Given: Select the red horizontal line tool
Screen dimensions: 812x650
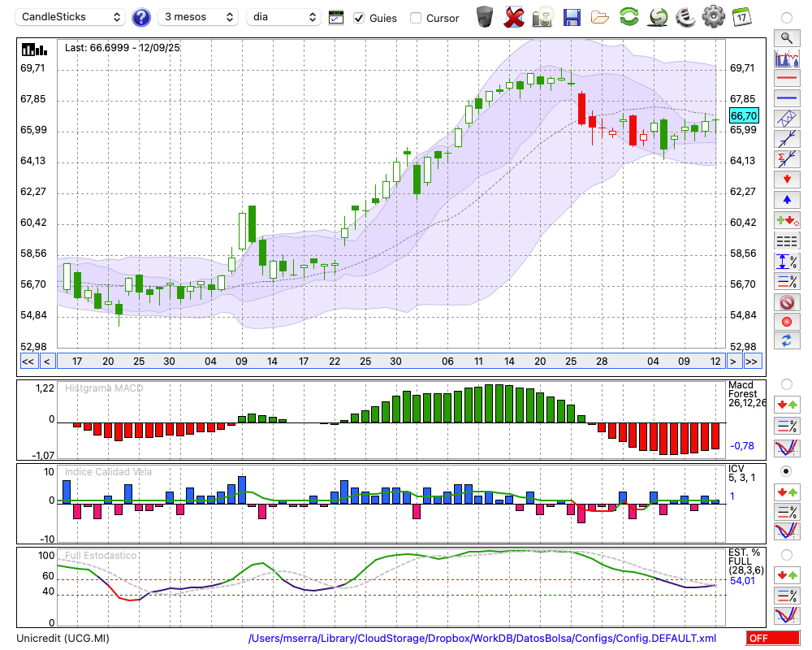Looking at the screenshot, I should point(787,78).
